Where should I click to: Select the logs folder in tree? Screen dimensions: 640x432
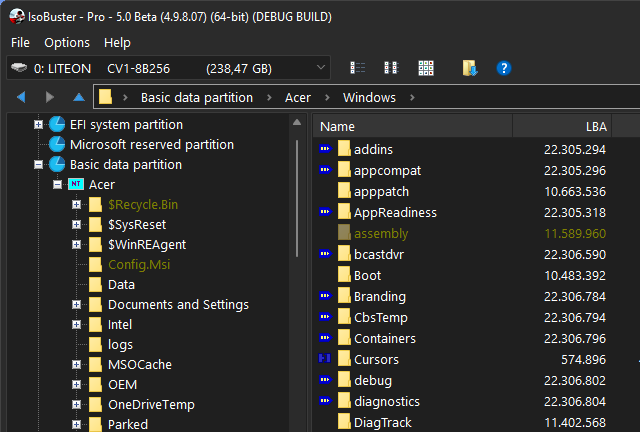[x=120, y=345]
